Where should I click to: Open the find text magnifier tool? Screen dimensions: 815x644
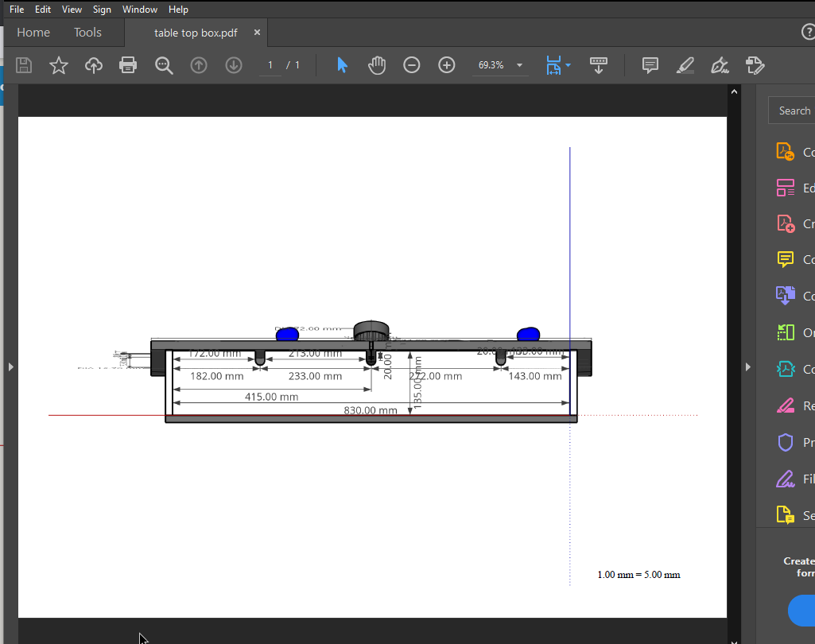164,65
